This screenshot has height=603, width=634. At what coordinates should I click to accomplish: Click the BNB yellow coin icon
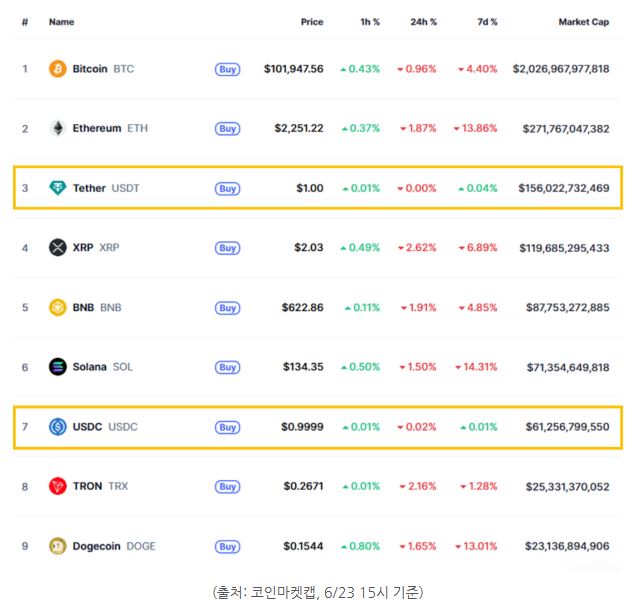point(57,307)
